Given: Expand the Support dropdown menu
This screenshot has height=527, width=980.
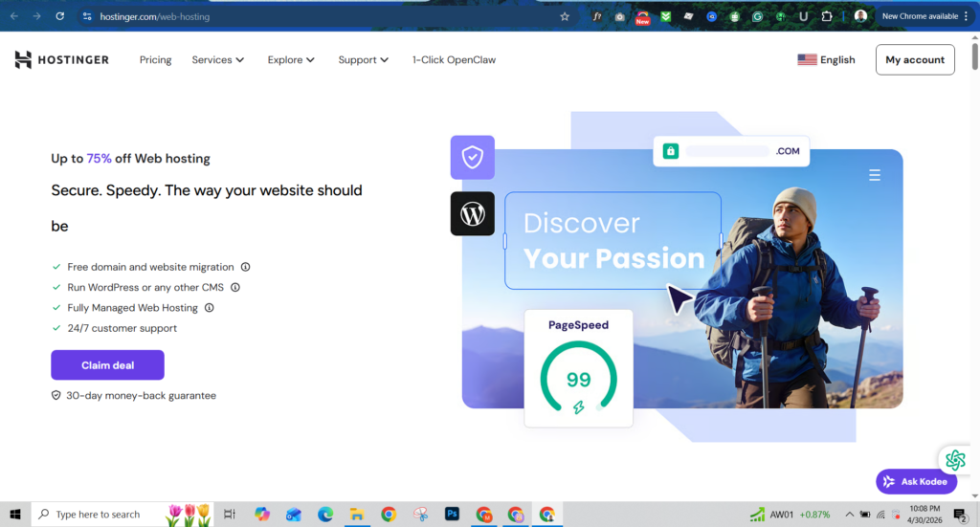Looking at the screenshot, I should point(363,60).
